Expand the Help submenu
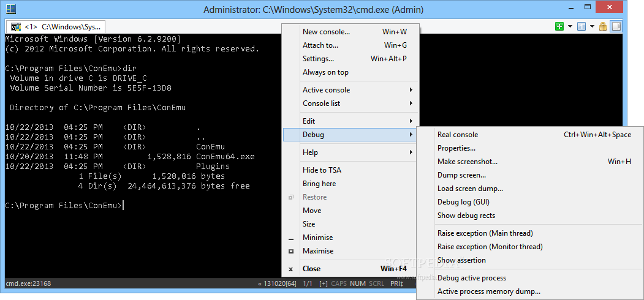Viewport: 644px width, 300px height. (x=350, y=152)
